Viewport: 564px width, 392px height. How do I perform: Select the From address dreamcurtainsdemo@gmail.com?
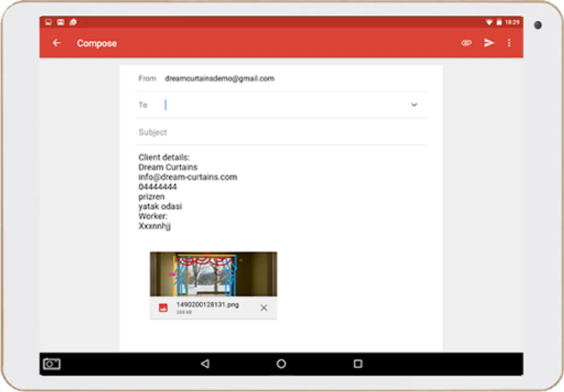pos(220,78)
